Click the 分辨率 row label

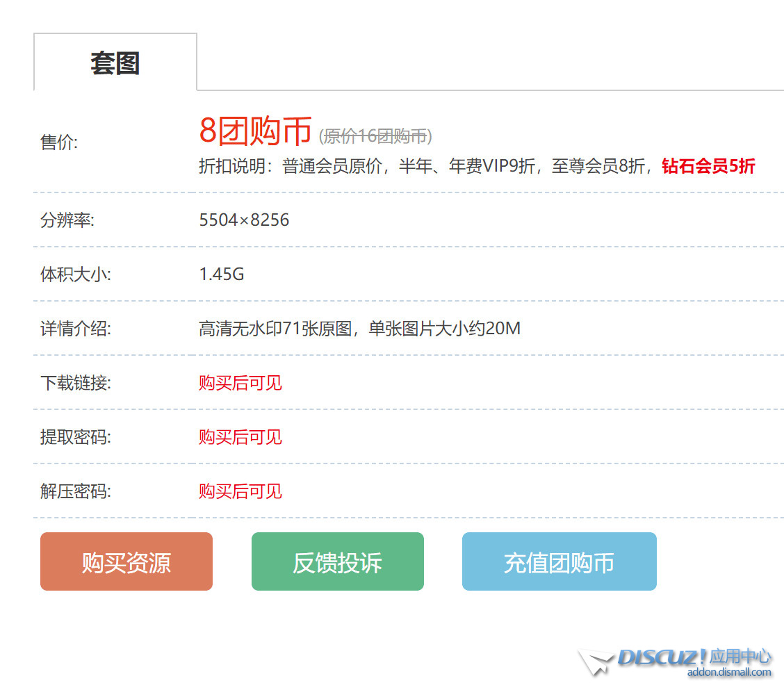(x=66, y=220)
